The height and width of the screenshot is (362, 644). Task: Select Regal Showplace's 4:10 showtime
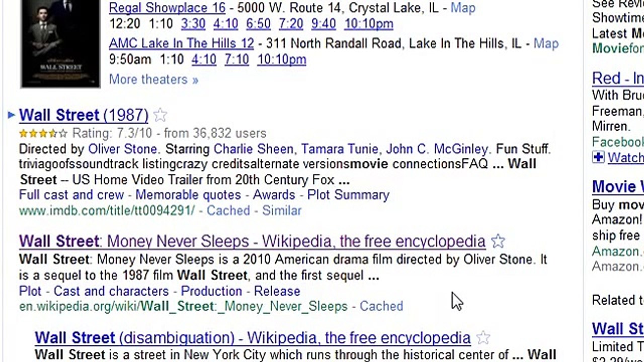[225, 24]
